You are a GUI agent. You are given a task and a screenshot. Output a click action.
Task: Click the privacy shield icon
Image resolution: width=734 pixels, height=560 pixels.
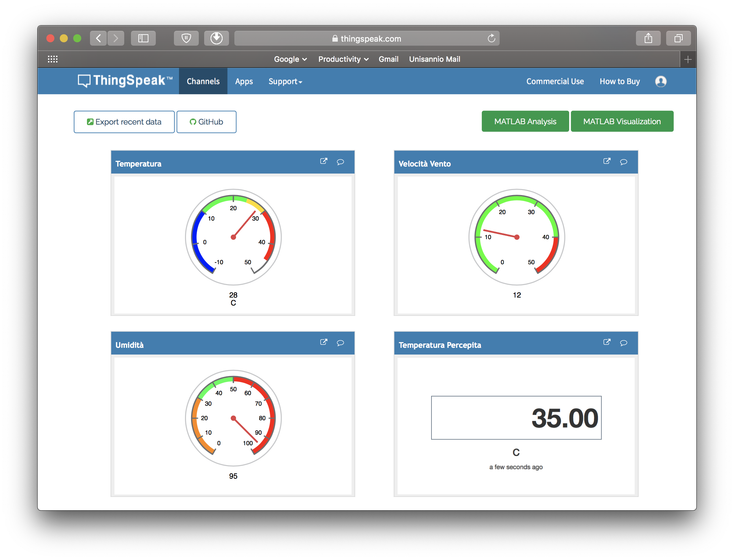[x=186, y=39]
